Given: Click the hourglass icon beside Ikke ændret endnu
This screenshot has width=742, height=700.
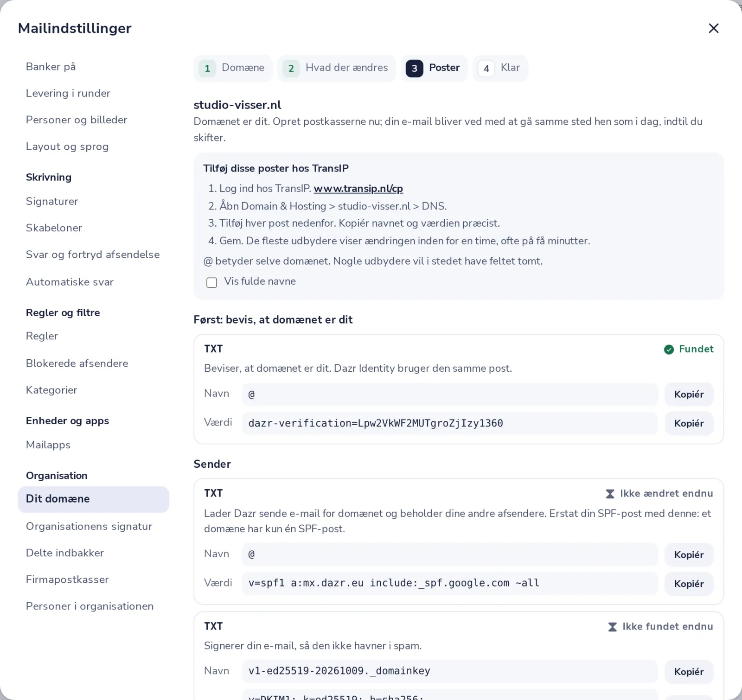Looking at the screenshot, I should pyautogui.click(x=610, y=494).
